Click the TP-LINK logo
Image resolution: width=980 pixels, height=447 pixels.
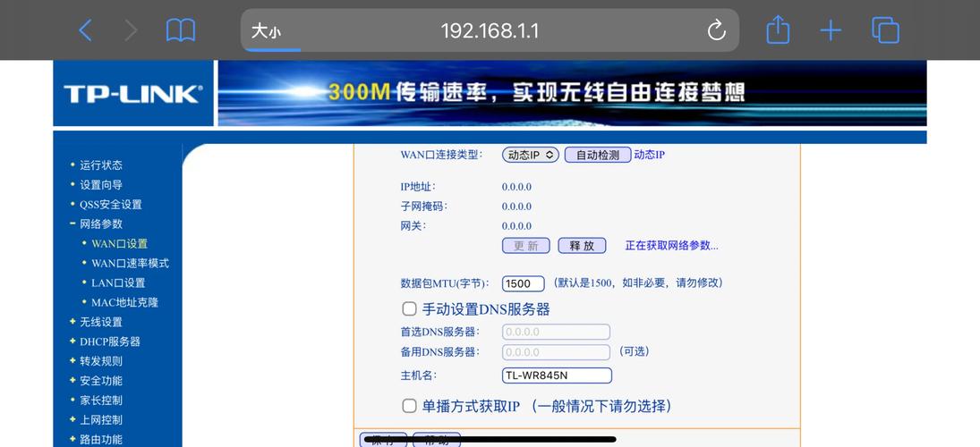pos(133,94)
